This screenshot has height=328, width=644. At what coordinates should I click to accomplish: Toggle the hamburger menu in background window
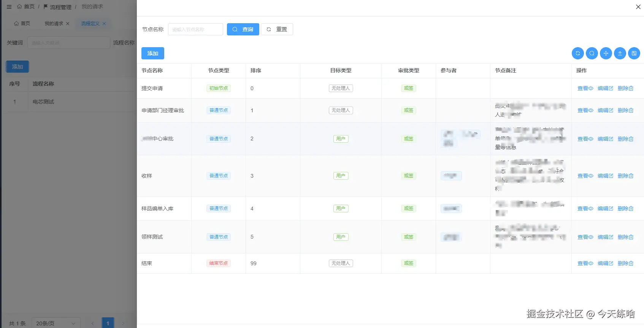pyautogui.click(x=9, y=7)
